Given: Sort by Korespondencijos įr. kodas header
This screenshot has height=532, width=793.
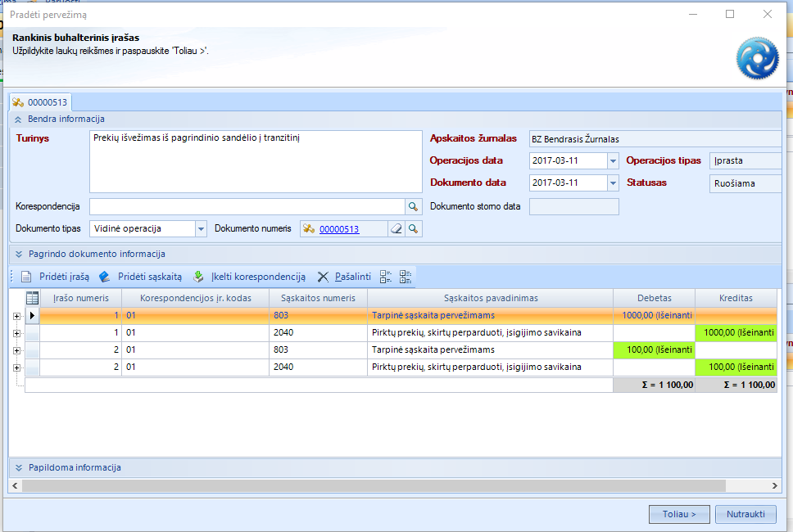Looking at the screenshot, I should (x=195, y=298).
